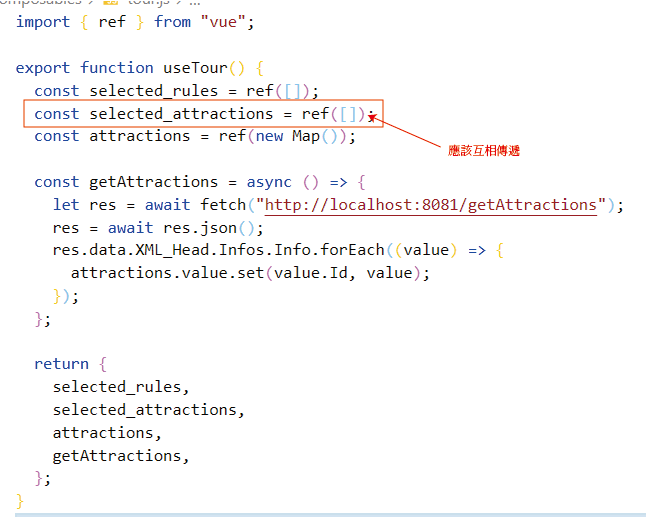Click the "return" keyword

[x=61, y=364]
